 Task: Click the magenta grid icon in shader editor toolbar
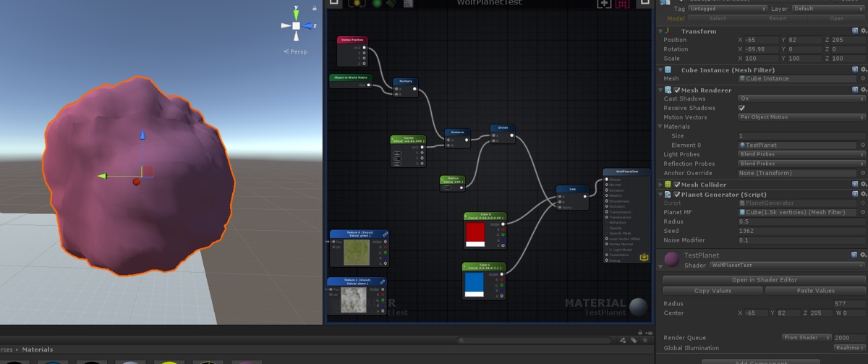tap(622, 4)
